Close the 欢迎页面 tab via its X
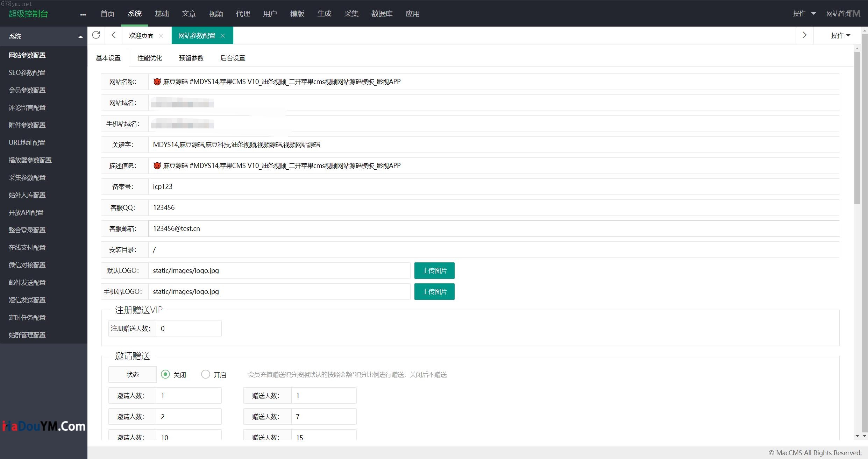 tap(161, 36)
